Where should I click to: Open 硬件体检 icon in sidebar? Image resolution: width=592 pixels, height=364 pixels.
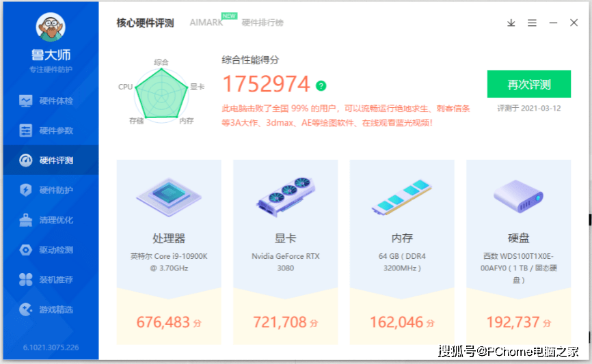coord(26,100)
